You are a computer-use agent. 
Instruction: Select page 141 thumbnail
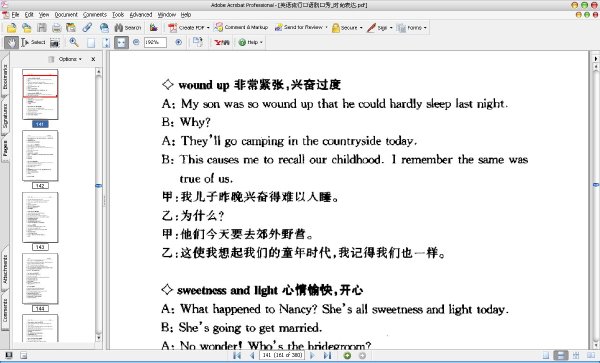point(40,94)
